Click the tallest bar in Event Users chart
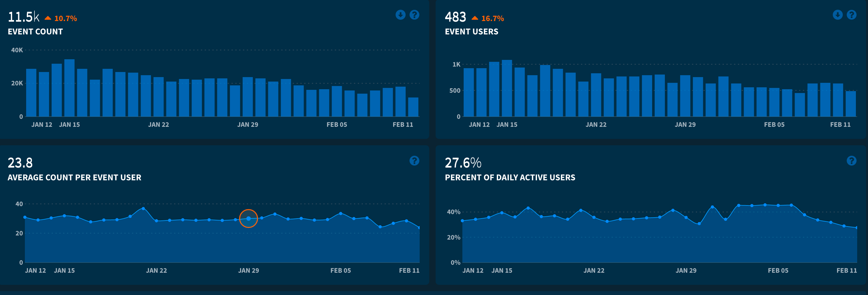 pyautogui.click(x=507, y=88)
